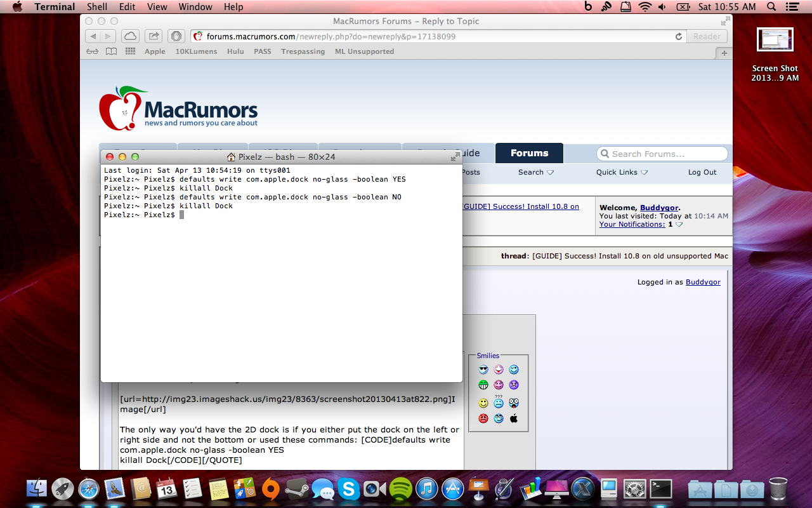Open Your Notifications link
Viewport: 812px width, 508px height.
click(632, 224)
